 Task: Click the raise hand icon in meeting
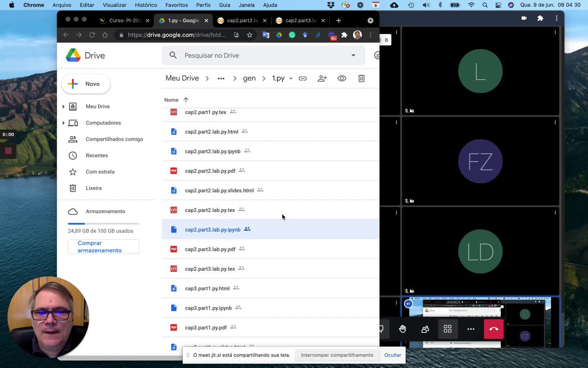coord(403,329)
